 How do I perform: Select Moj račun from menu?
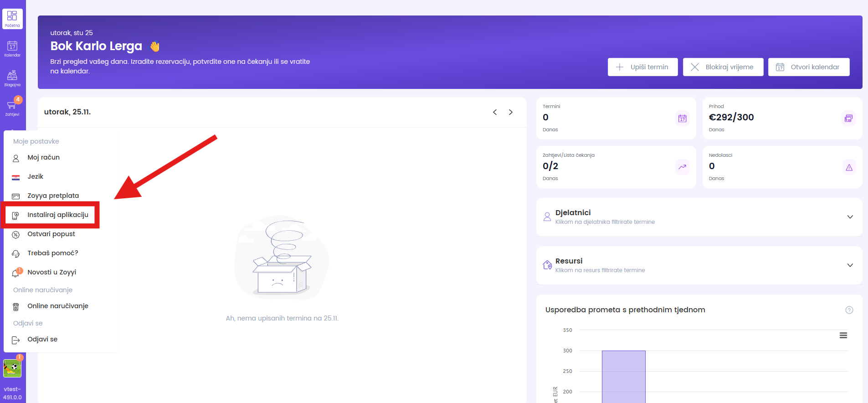click(x=43, y=157)
